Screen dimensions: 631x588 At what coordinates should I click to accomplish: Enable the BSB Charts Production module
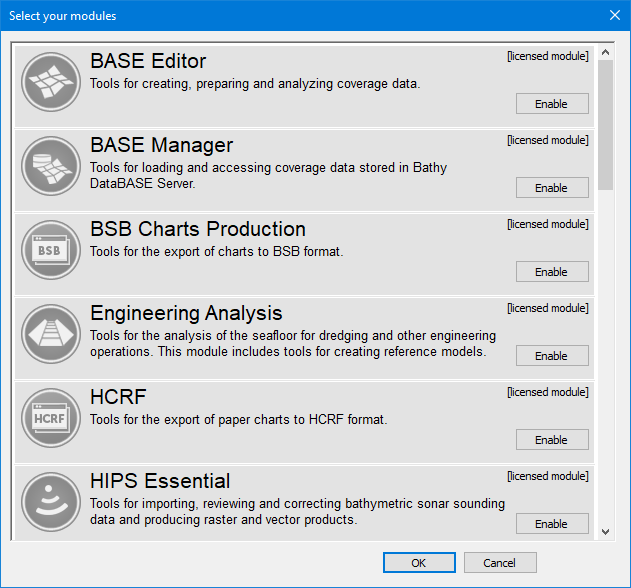[x=551, y=272]
